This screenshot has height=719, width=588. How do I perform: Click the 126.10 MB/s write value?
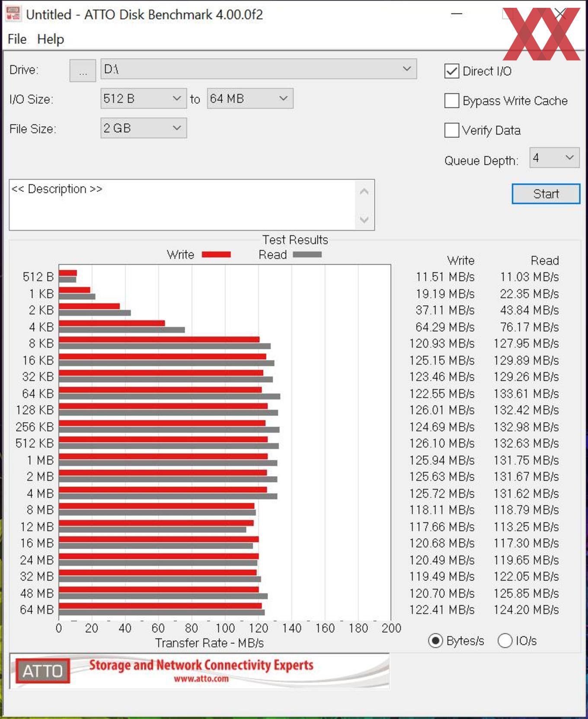442,443
